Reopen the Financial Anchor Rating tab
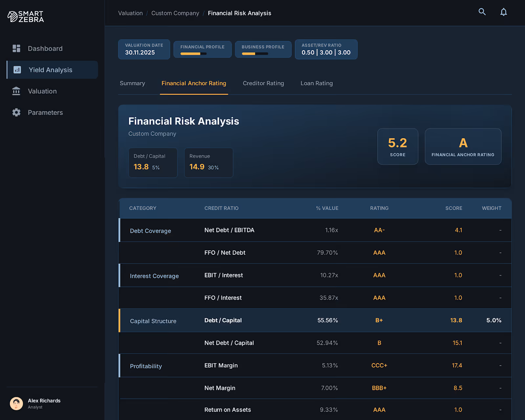The width and height of the screenshot is (525, 420). click(x=194, y=83)
